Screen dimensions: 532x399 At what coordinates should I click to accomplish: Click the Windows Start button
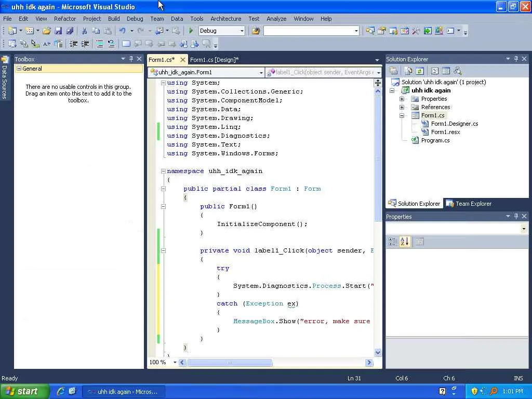tap(24, 391)
